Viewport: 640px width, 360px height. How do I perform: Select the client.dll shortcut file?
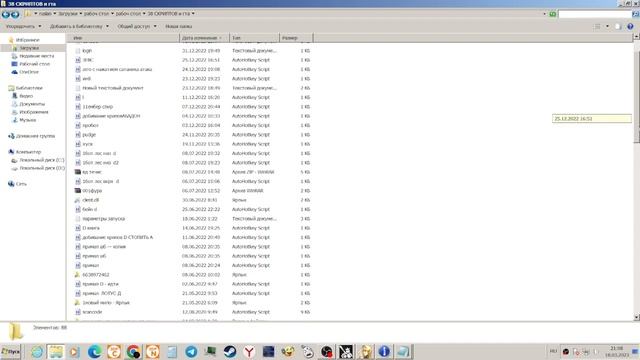point(91,200)
